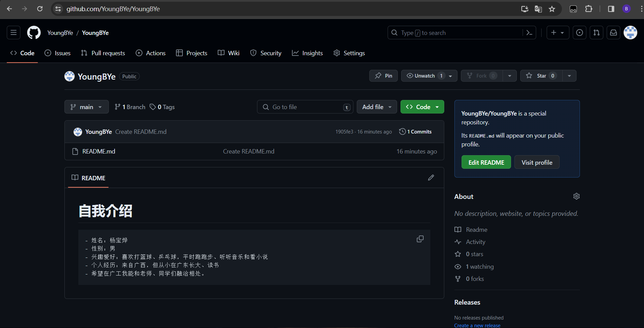The width and height of the screenshot is (644, 328).
Task: Open the Insights tab
Action: point(307,53)
